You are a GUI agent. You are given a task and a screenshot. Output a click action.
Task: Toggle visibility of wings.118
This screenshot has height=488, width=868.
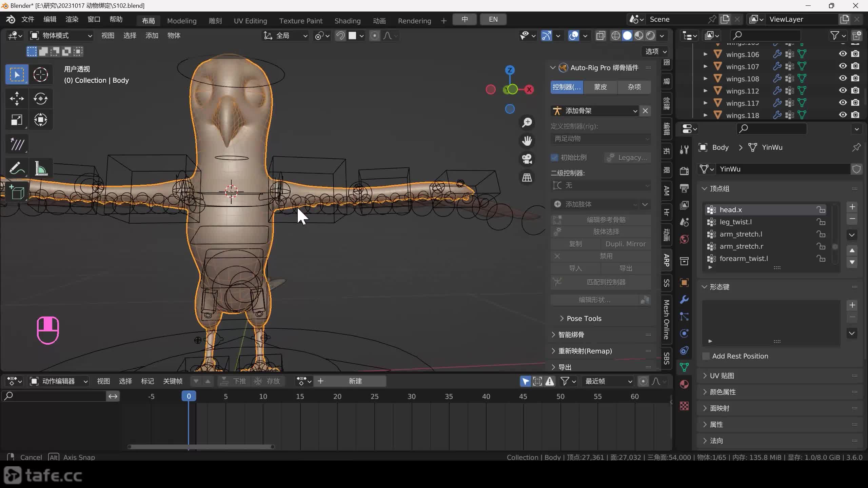coord(843,115)
